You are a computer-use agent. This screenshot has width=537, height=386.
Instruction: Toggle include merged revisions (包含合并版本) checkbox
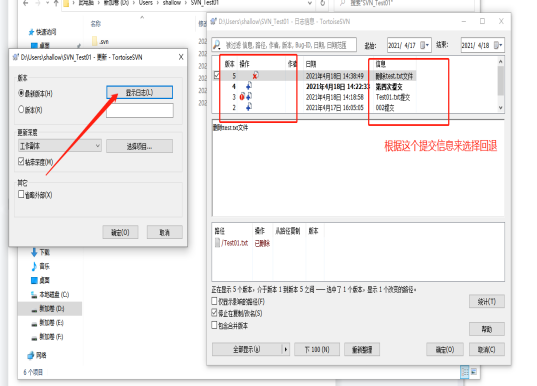pyautogui.click(x=214, y=325)
